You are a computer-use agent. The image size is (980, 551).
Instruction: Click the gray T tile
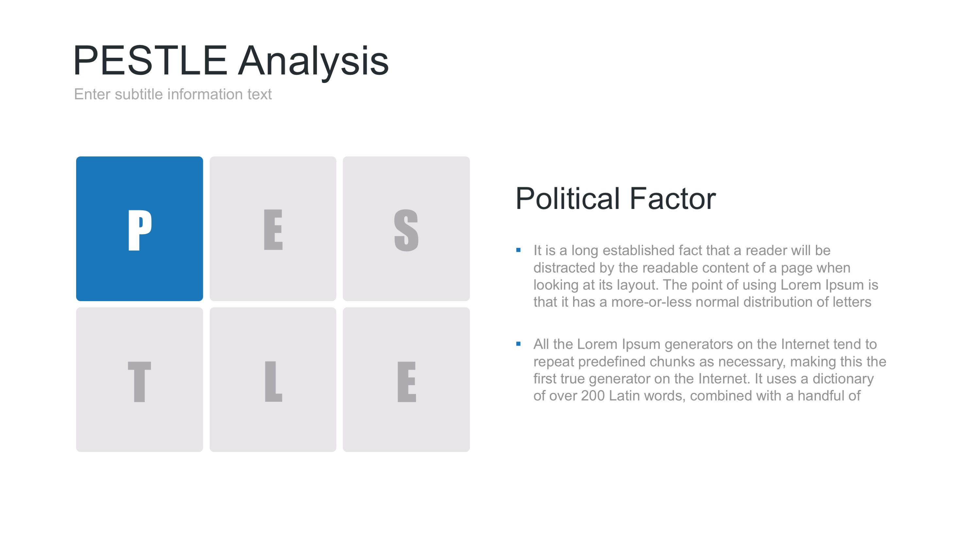click(x=139, y=380)
